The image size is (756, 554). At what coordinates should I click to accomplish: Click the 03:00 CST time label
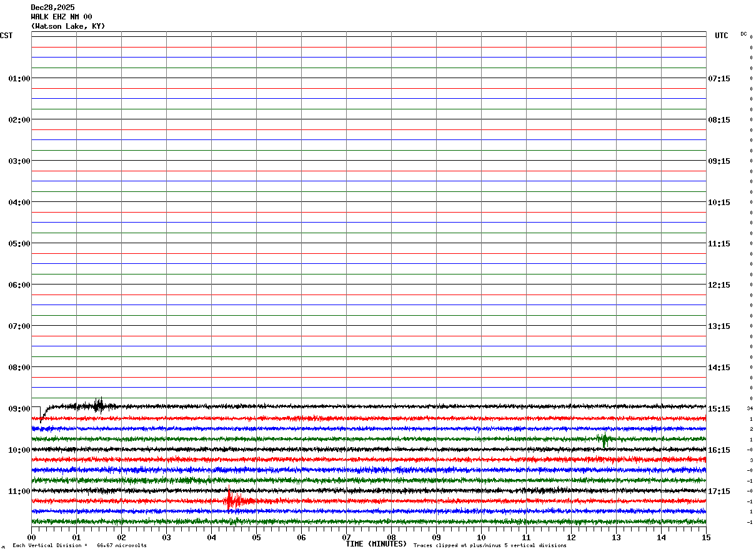[x=19, y=161]
